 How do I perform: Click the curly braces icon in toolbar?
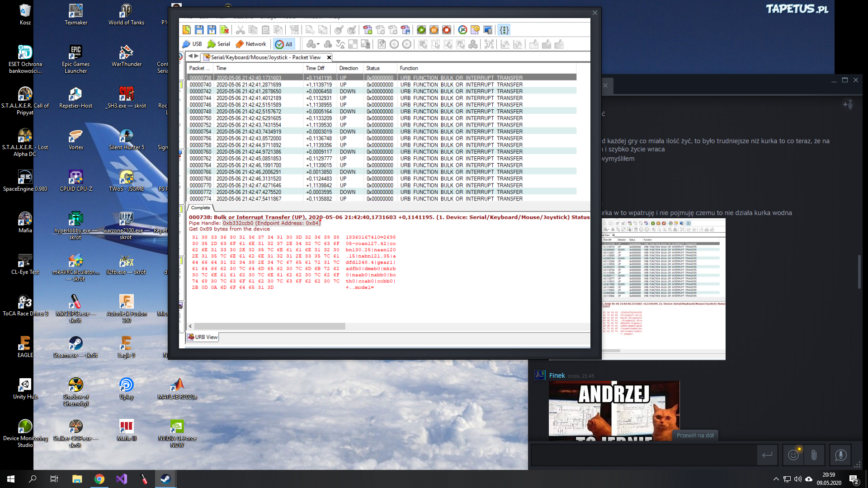click(x=504, y=30)
